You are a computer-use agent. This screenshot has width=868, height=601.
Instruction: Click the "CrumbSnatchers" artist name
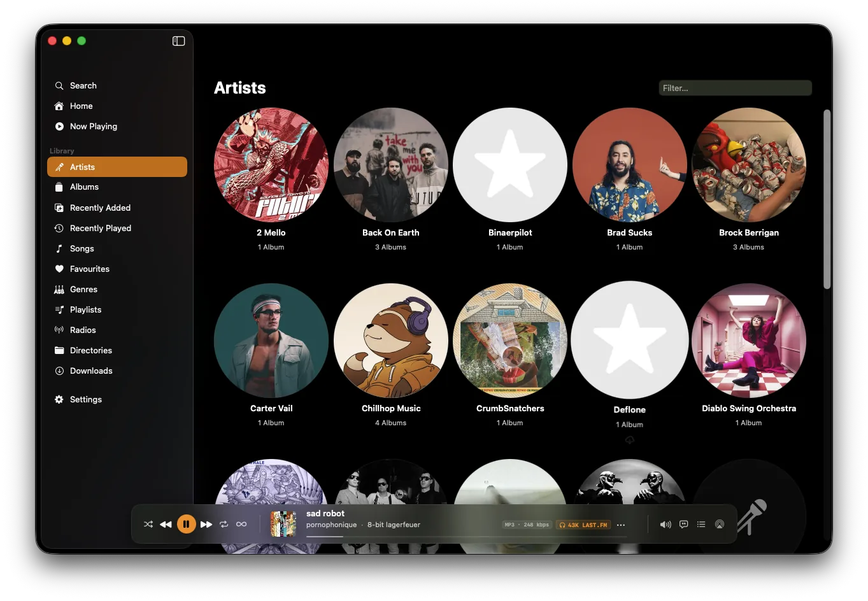click(x=510, y=409)
